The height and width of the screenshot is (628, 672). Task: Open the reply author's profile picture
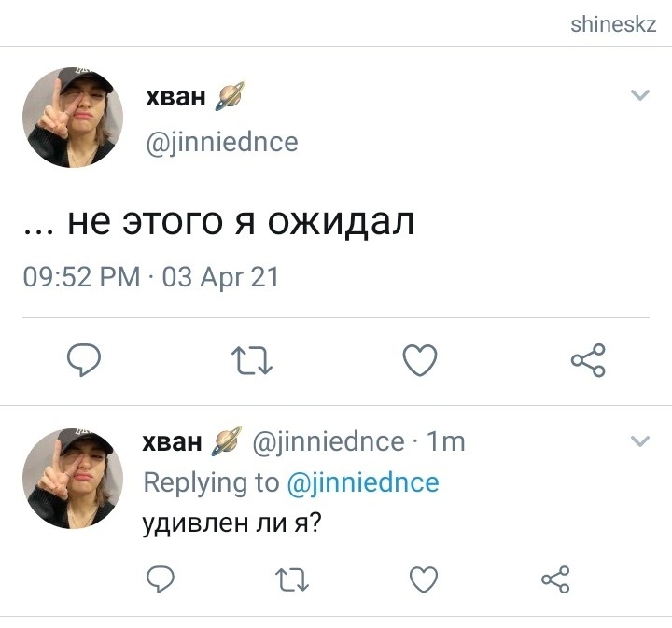pos(73,478)
